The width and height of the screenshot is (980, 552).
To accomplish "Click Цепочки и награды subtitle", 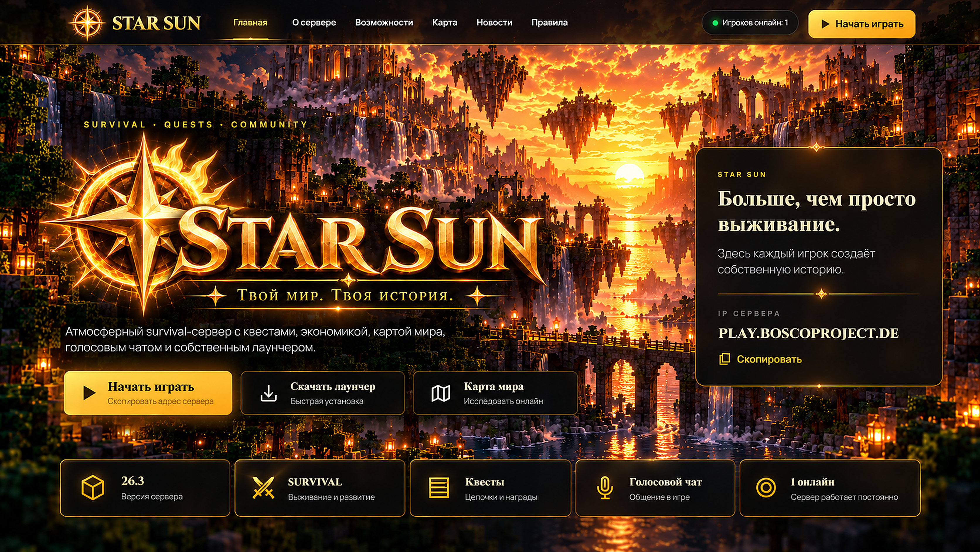I will 501,497.
